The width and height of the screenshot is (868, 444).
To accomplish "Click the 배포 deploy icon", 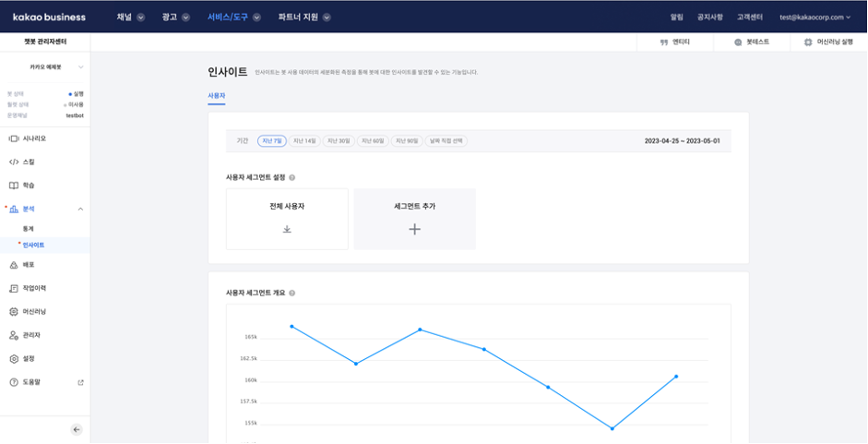I will coord(14,264).
